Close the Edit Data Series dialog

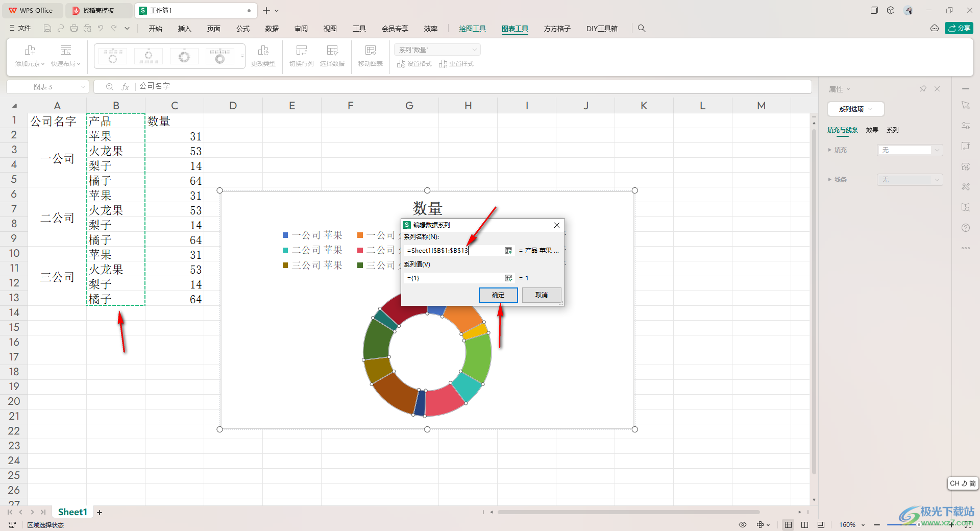(557, 225)
